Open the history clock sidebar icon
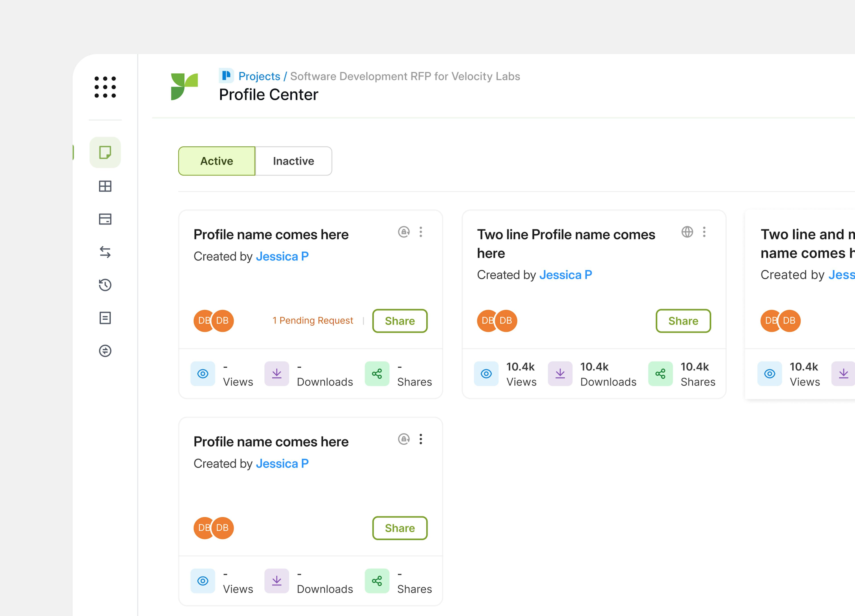Screen dimensions: 855x616 click(105, 285)
